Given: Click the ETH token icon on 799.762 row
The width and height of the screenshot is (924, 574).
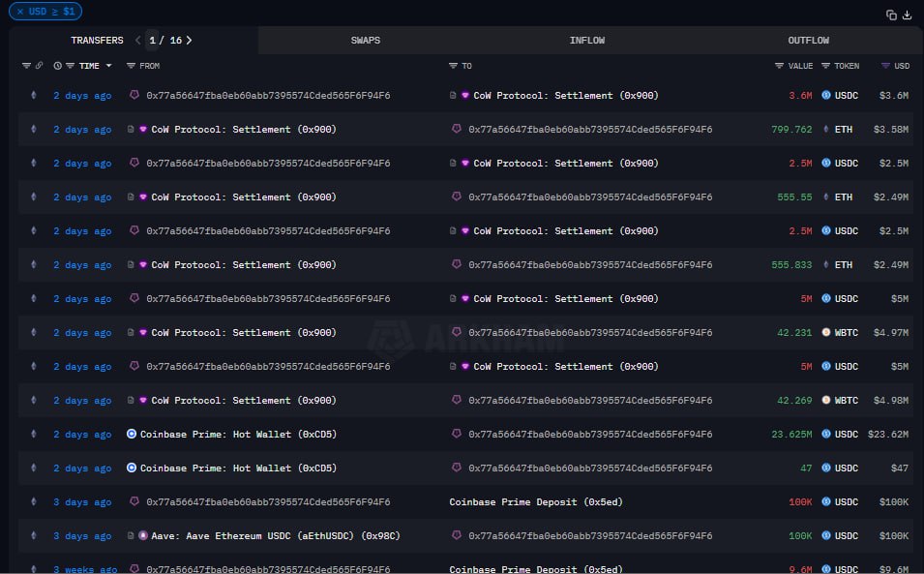Looking at the screenshot, I should 826,129.
